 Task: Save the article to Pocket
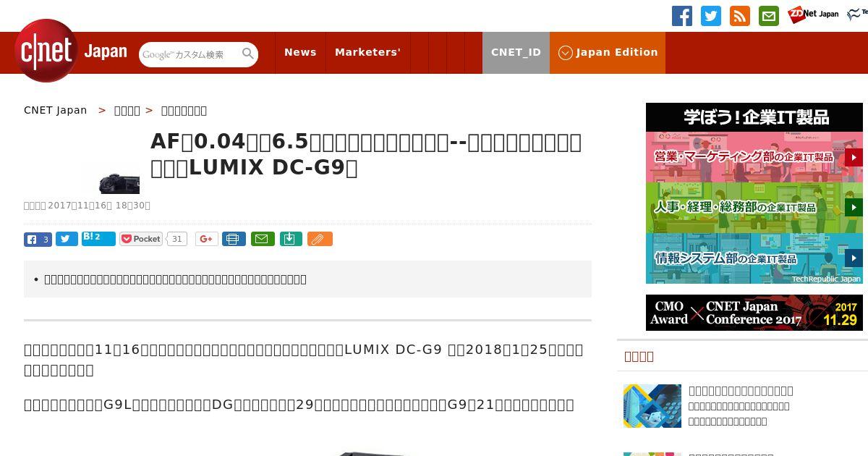pos(141,239)
